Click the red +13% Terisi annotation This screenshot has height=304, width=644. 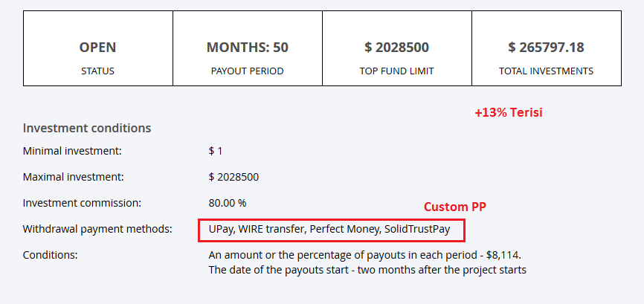(509, 113)
